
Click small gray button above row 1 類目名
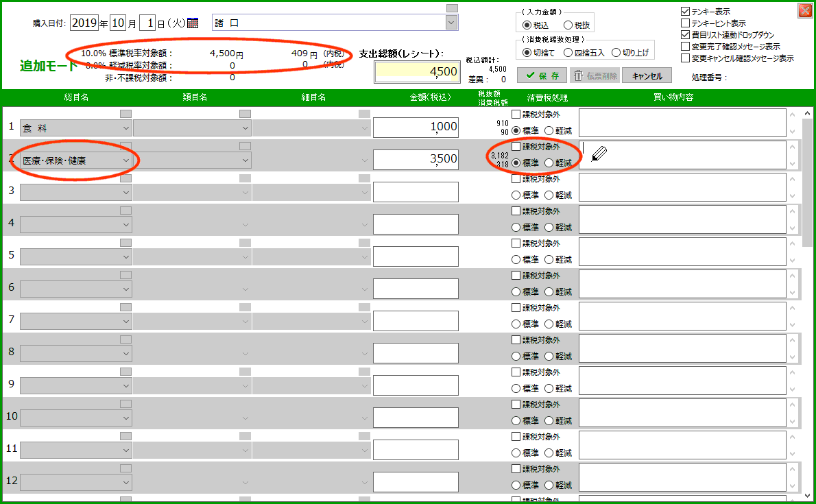click(245, 114)
